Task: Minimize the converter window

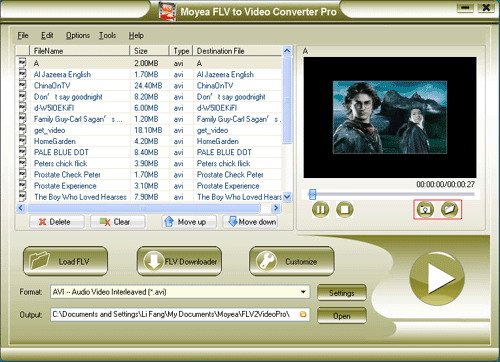Action: point(465,8)
